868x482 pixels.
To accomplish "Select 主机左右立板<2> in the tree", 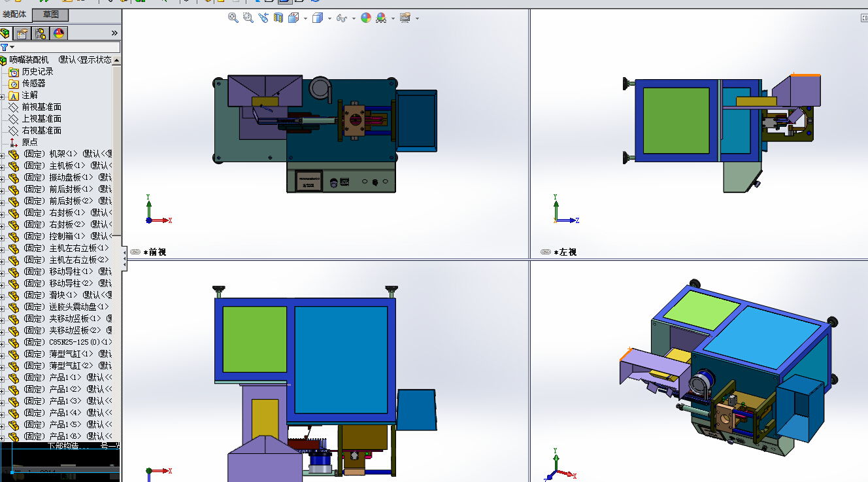I will (67, 260).
